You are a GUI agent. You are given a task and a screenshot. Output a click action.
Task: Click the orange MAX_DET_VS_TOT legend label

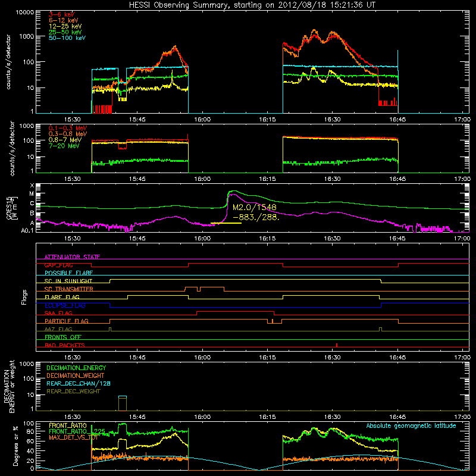[73, 437]
